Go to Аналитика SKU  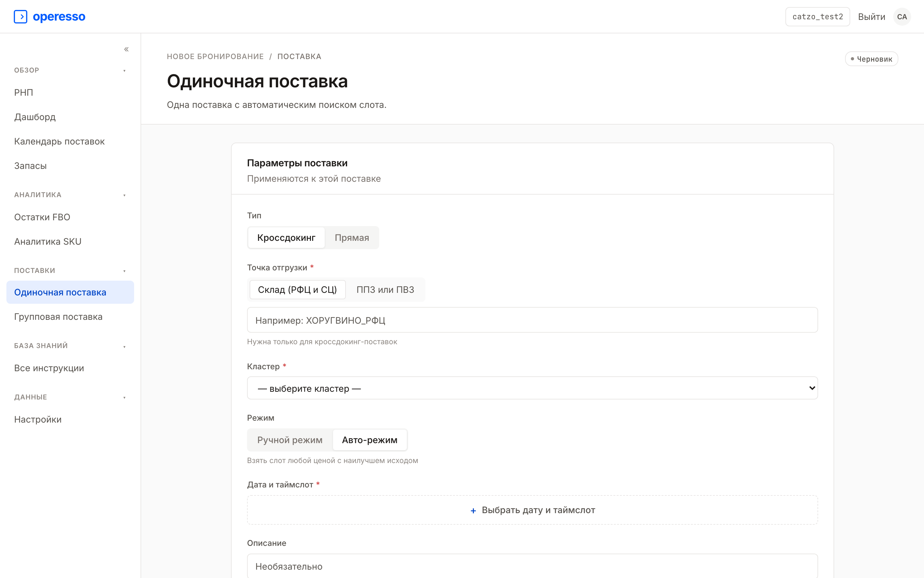tap(70, 241)
